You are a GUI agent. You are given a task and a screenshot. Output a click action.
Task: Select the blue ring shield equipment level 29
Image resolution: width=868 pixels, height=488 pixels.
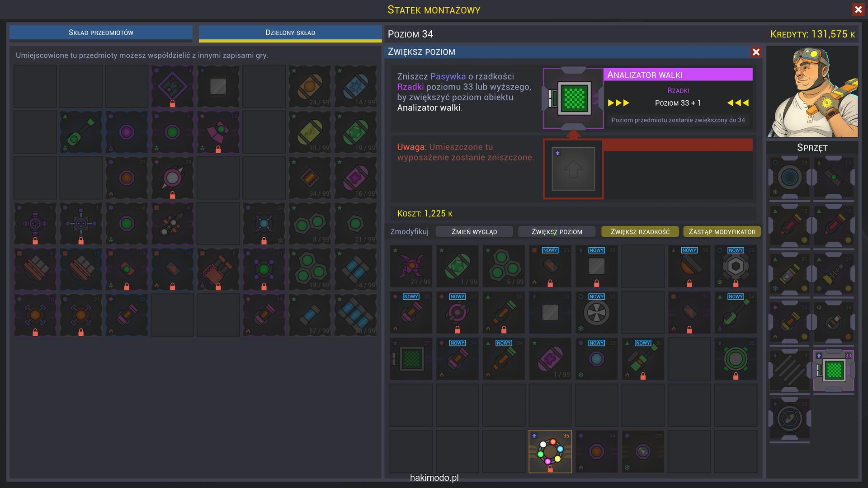click(789, 177)
